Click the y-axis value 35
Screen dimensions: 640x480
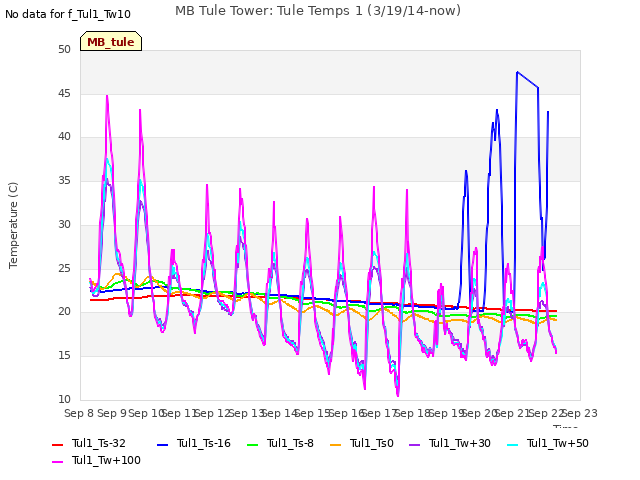pos(64,180)
